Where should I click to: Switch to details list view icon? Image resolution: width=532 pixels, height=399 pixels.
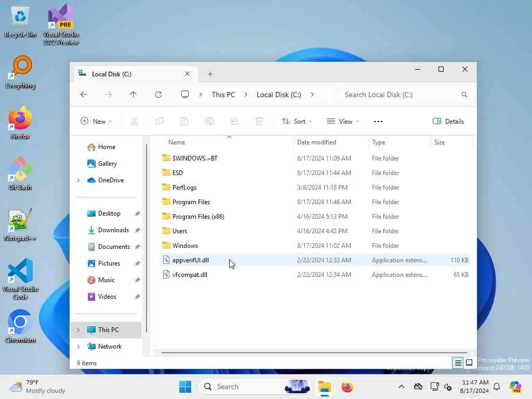[458, 363]
